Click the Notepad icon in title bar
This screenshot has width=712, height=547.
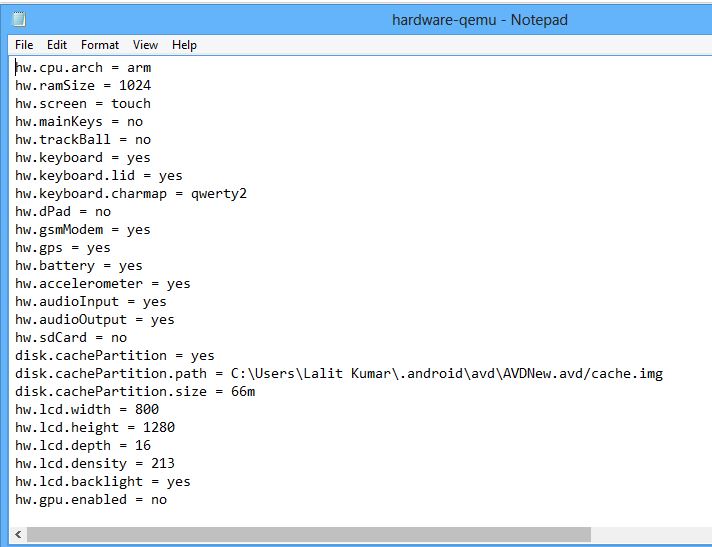19,19
